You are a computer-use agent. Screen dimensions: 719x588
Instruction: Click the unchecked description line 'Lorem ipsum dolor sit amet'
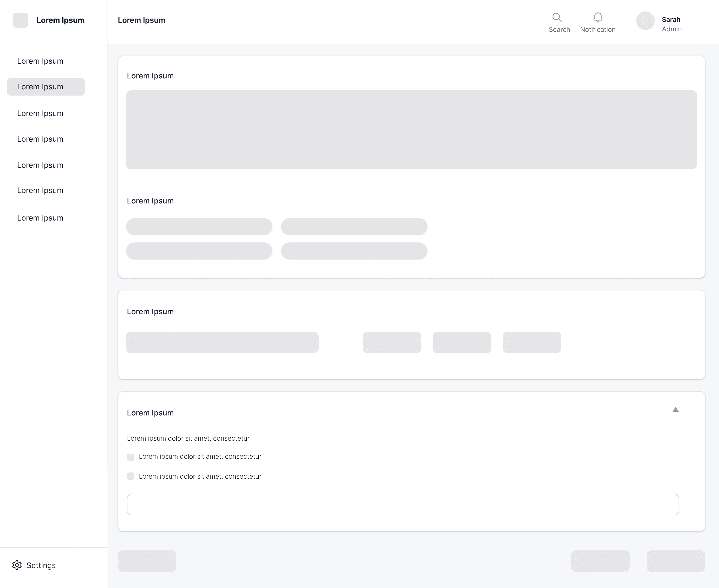coord(188,438)
